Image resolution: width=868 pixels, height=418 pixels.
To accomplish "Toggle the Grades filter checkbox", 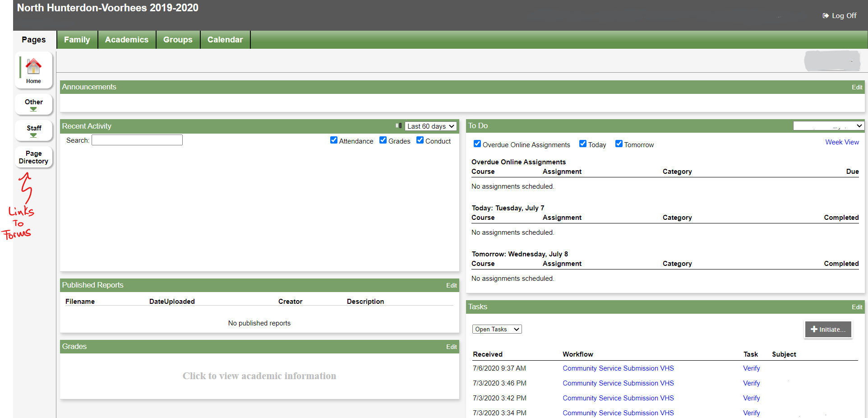I will (x=383, y=140).
